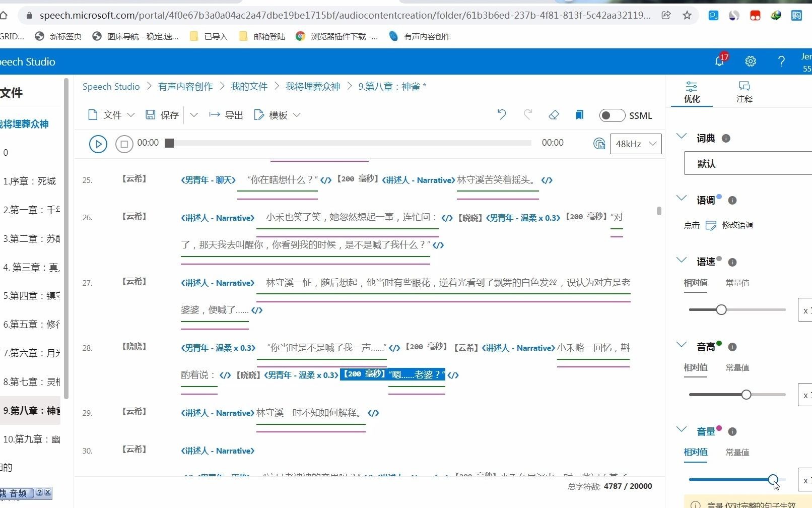
Task: Toggle the SSML switch
Action: [612, 115]
